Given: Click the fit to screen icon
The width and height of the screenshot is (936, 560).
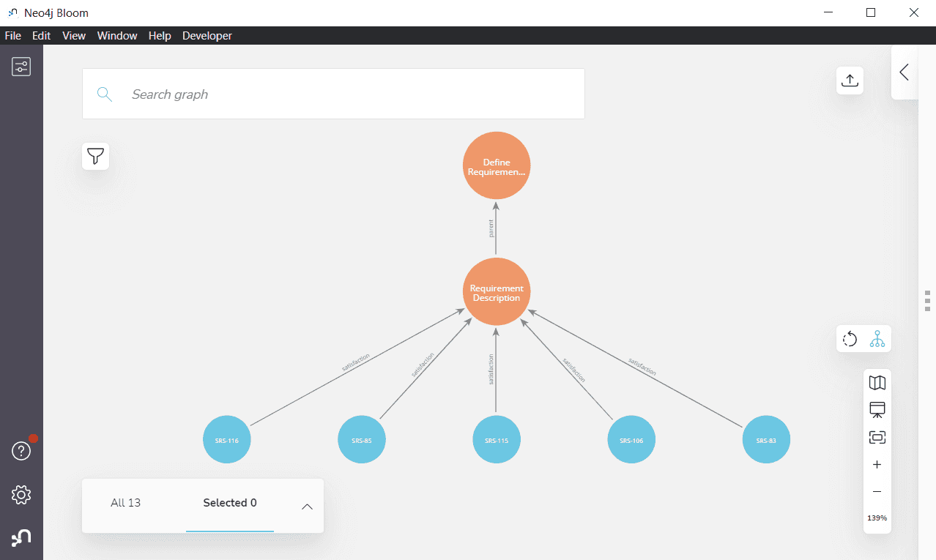Looking at the screenshot, I should 877,438.
